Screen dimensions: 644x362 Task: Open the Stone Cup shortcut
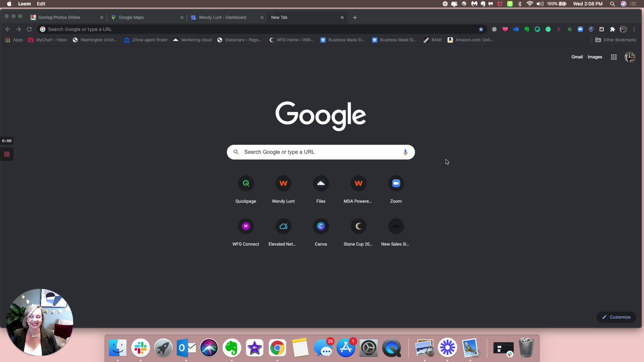[x=358, y=233]
